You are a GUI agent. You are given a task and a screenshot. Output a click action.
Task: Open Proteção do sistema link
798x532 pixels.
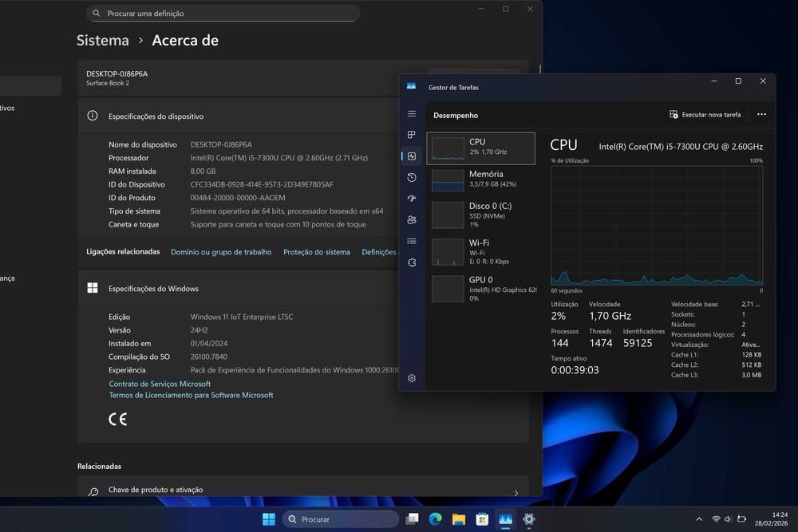(x=317, y=252)
